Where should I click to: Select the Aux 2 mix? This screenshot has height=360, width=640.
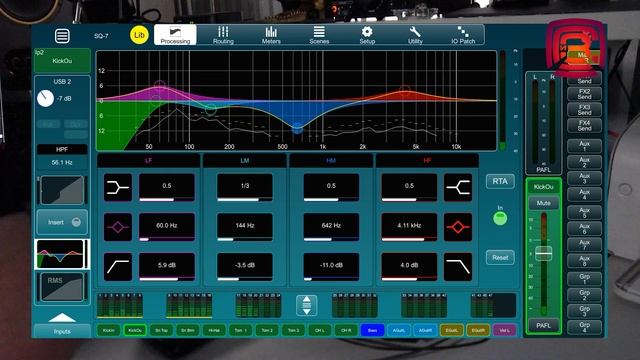584,162
